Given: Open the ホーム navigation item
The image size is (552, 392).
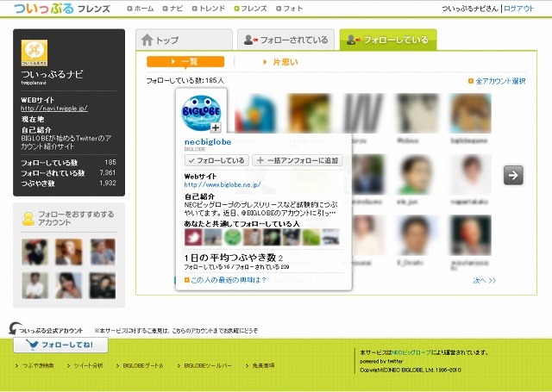Looking at the screenshot, I should click(x=141, y=9).
